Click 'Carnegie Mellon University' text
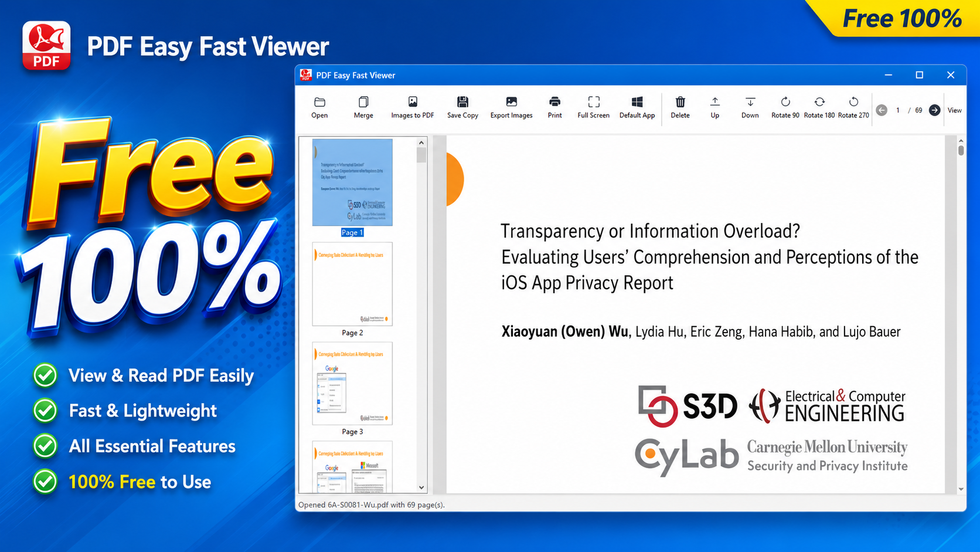The width and height of the screenshot is (980, 552). 827,447
